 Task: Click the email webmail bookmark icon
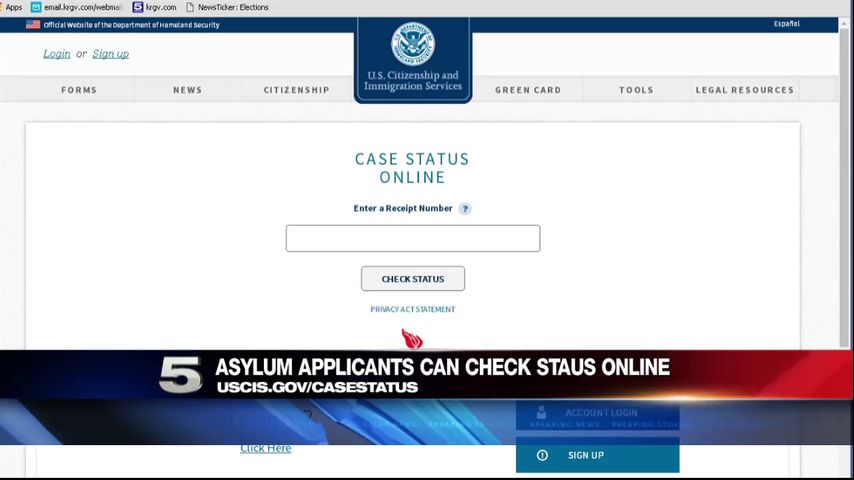36,8
